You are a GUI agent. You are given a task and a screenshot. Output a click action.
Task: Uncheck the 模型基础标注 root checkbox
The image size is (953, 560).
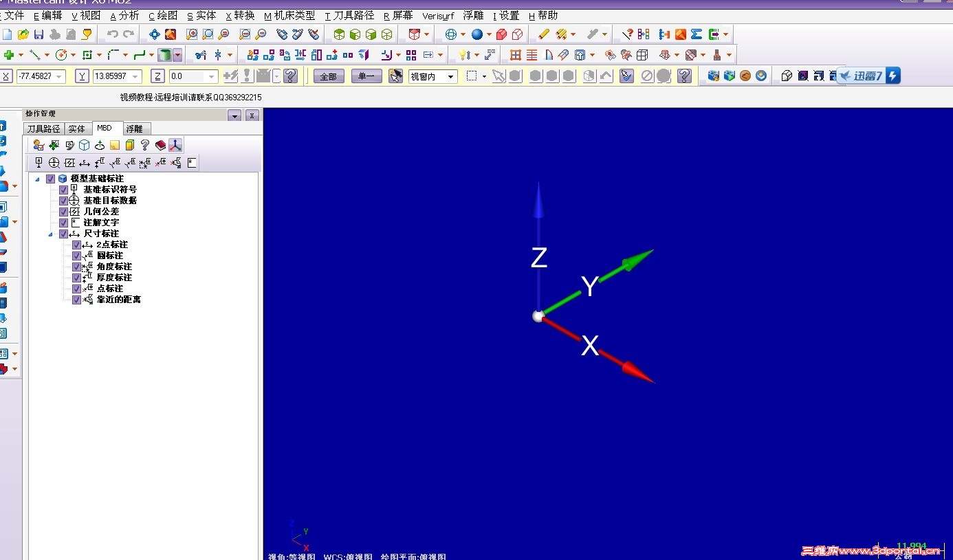tap(50, 179)
